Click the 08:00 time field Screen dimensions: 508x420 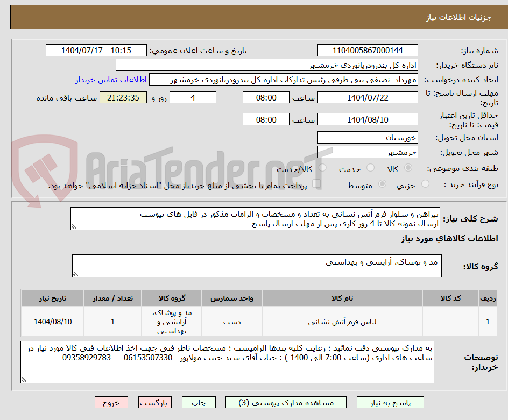click(266, 97)
